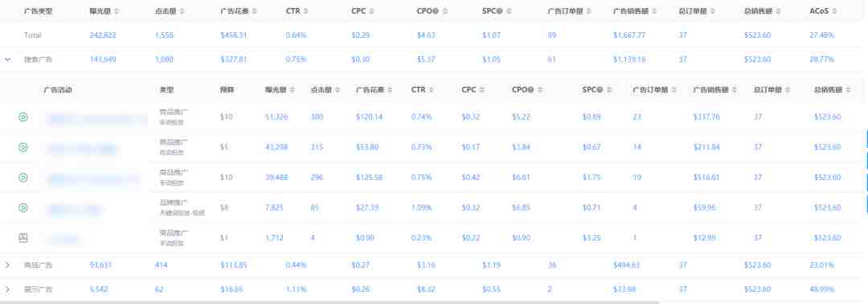This screenshot has width=868, height=304.
Task: Expand the 展示广告 row
Action: 8,290
